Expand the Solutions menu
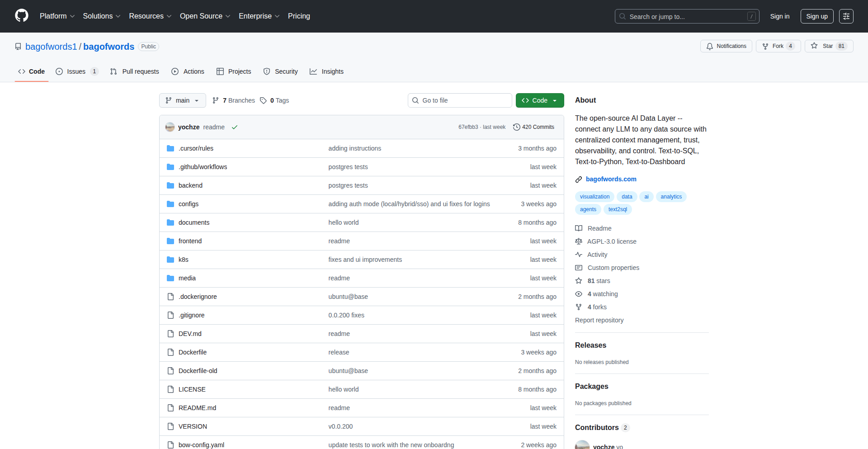The width and height of the screenshot is (868, 449). coord(102,16)
